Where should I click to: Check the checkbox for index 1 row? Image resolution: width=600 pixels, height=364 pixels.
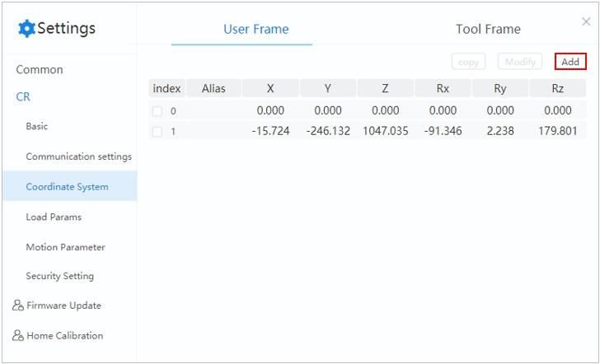(x=157, y=132)
